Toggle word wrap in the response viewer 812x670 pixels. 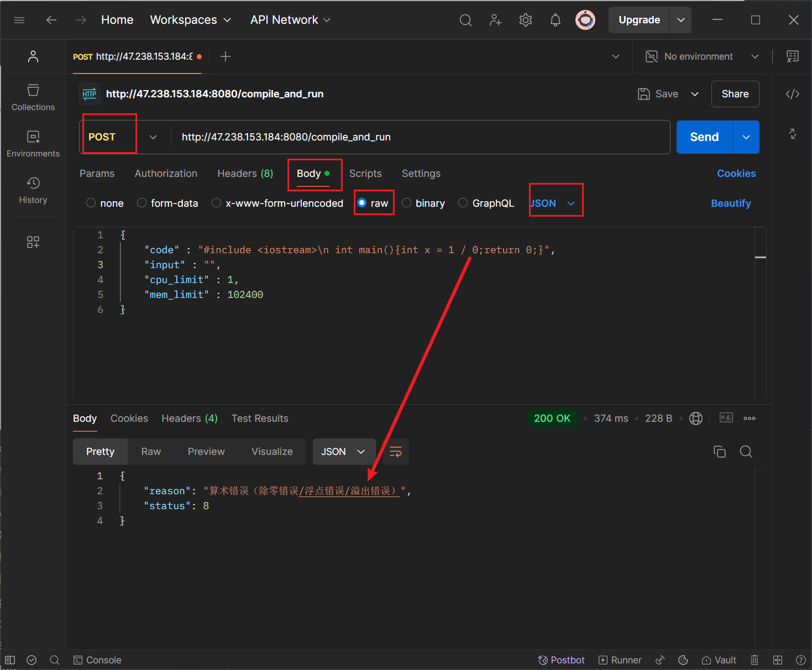pos(396,452)
